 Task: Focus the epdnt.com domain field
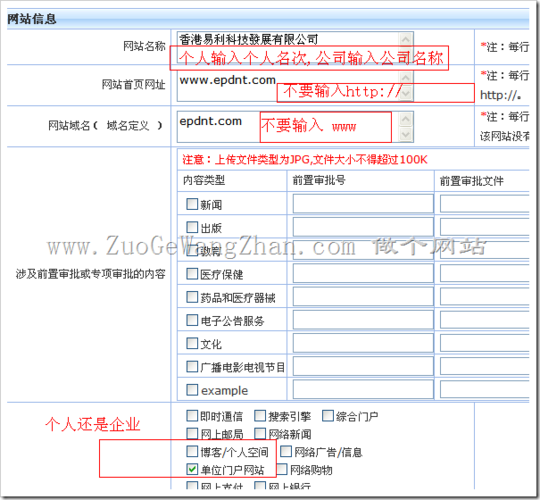tap(288, 126)
